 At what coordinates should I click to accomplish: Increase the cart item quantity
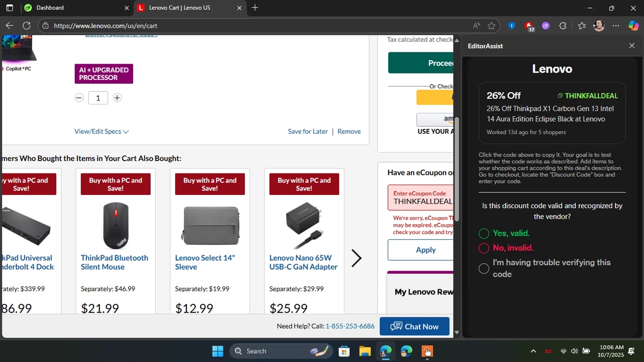click(x=117, y=98)
